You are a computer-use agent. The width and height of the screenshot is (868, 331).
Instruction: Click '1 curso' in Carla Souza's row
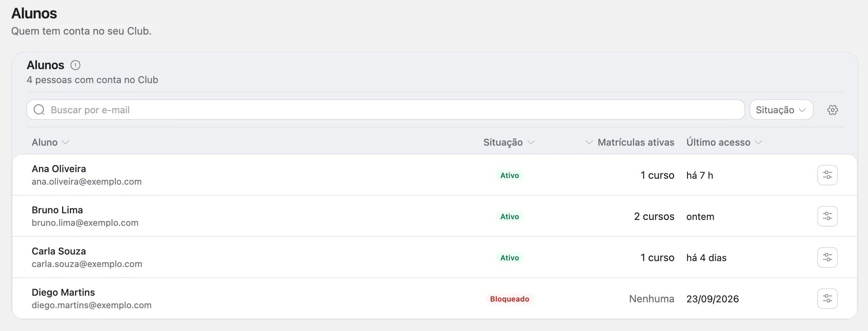coord(657,257)
